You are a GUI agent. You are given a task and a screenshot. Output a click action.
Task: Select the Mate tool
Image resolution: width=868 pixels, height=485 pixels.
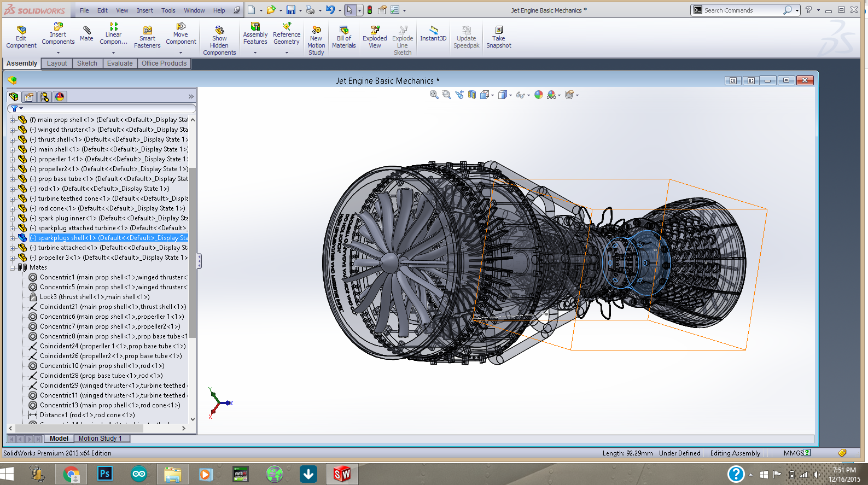86,32
